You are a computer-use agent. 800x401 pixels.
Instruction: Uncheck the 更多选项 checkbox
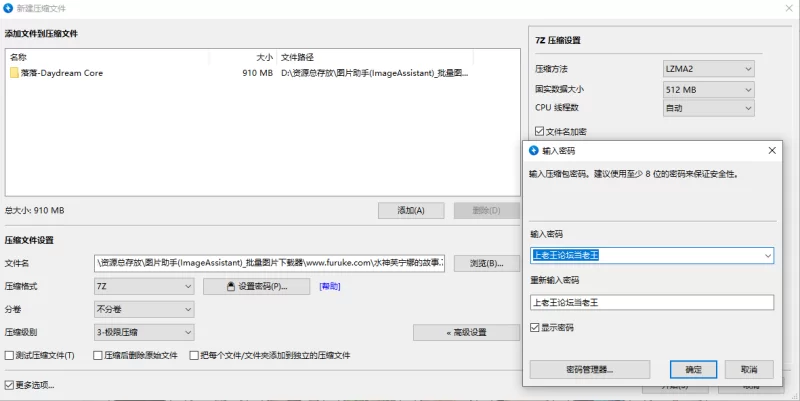click(10, 384)
